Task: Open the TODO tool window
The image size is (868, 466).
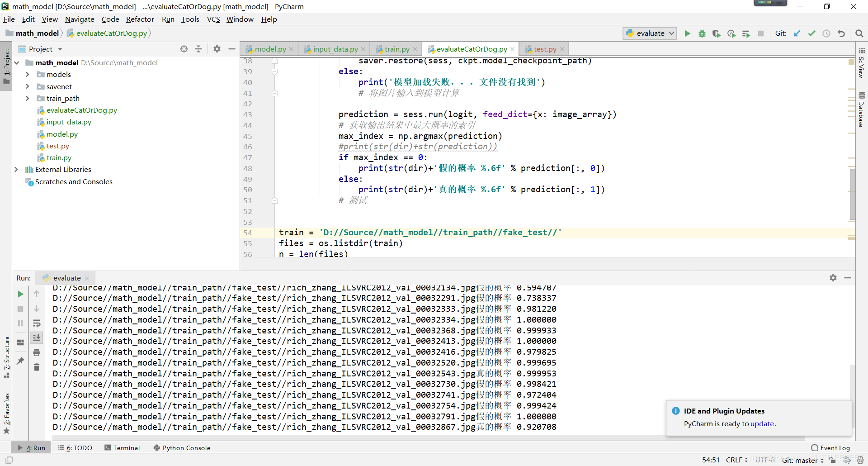Action: point(75,448)
